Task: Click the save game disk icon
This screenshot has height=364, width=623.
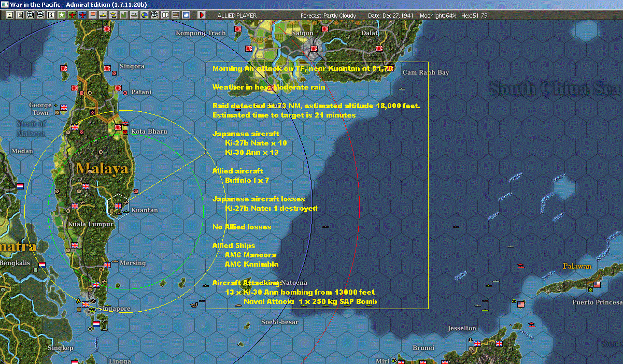Action: pos(10,15)
